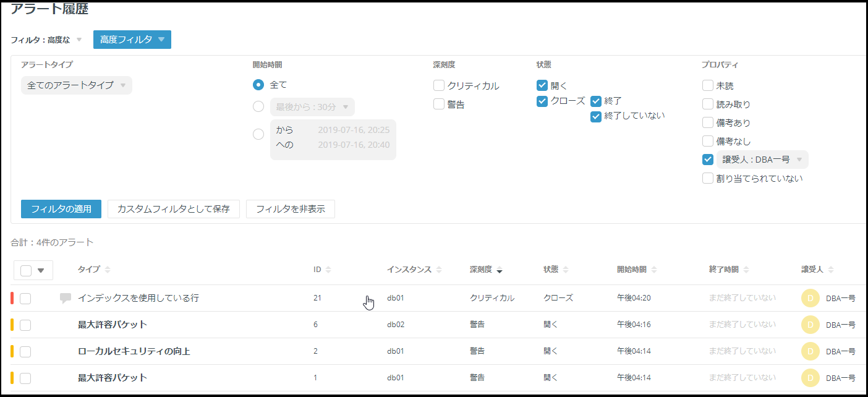Click フィルタの適用 button
The height and width of the screenshot is (397, 868).
click(x=61, y=209)
